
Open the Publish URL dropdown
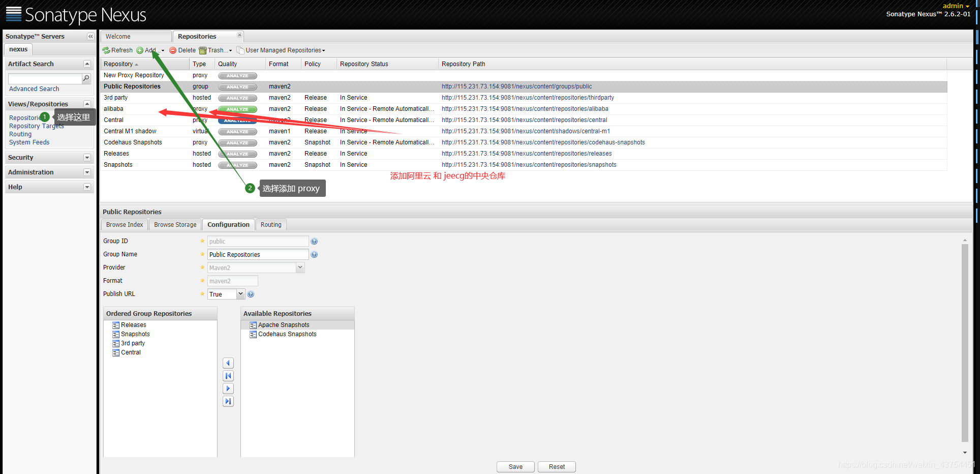240,294
